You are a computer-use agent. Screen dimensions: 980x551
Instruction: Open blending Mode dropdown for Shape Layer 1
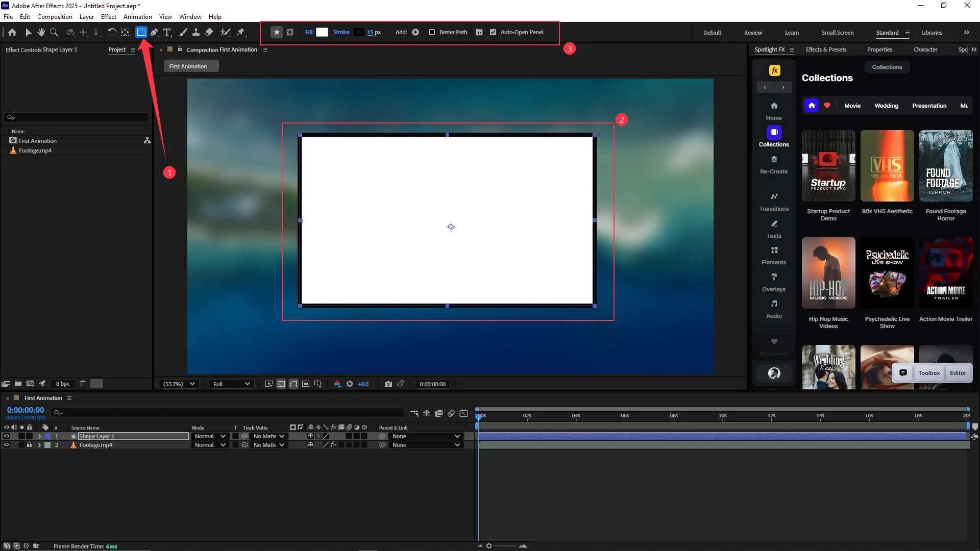pyautogui.click(x=210, y=436)
